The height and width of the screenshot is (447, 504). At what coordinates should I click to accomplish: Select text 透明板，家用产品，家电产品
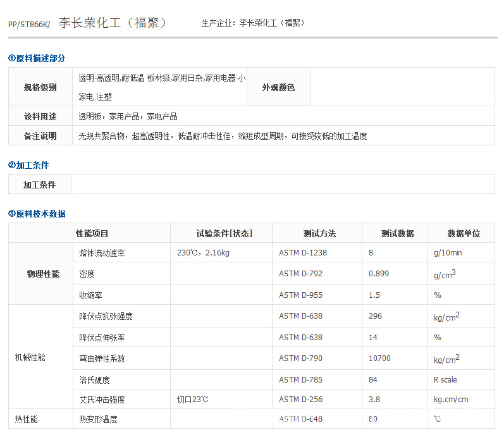pyautogui.click(x=128, y=116)
